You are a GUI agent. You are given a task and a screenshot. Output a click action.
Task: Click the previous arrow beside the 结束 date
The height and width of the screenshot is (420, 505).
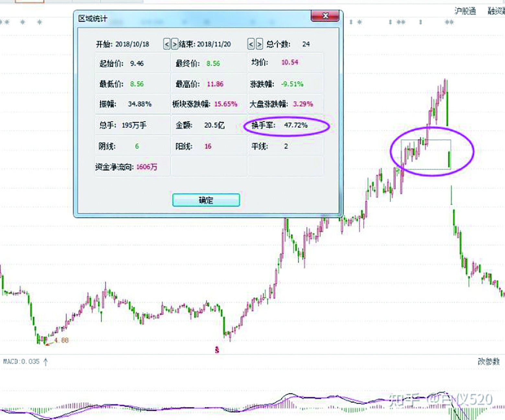pyautogui.click(x=251, y=44)
